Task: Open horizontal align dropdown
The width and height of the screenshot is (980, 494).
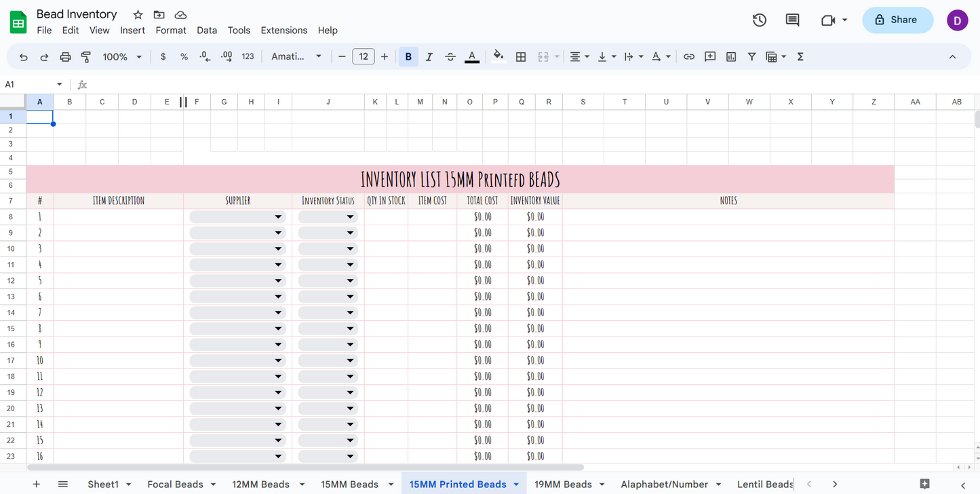Action: [x=579, y=57]
